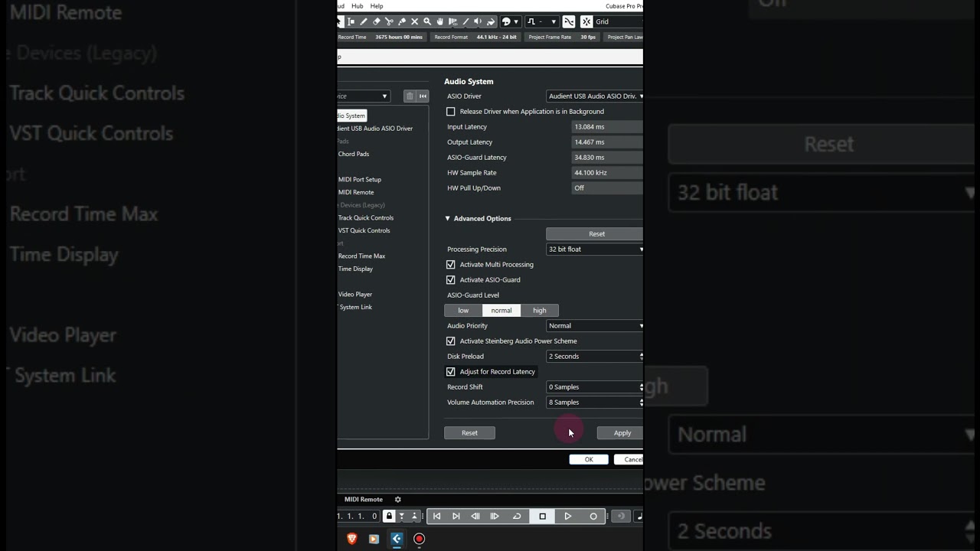Click the bottom Reset button
Image resolution: width=980 pixels, height=551 pixels.
click(469, 433)
